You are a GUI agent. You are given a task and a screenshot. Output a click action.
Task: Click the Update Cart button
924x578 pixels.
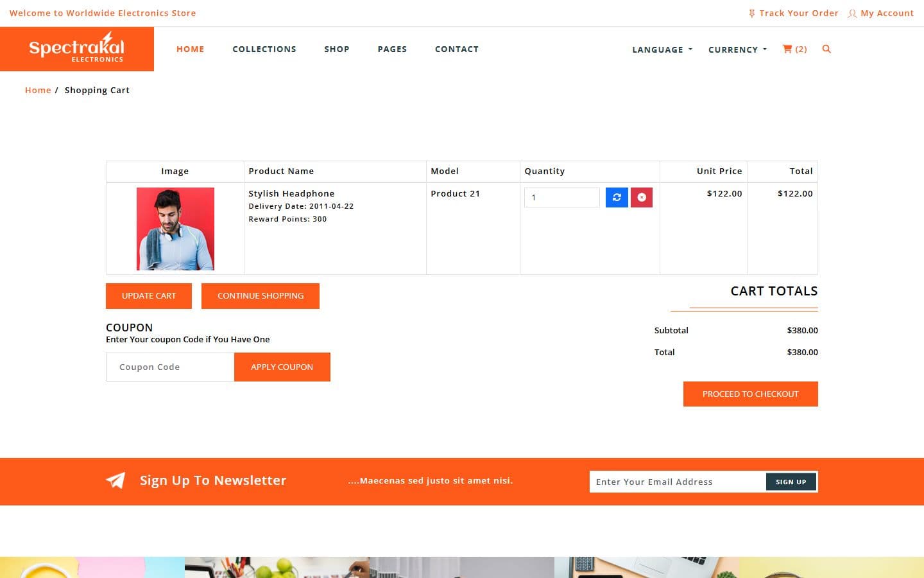pos(149,296)
